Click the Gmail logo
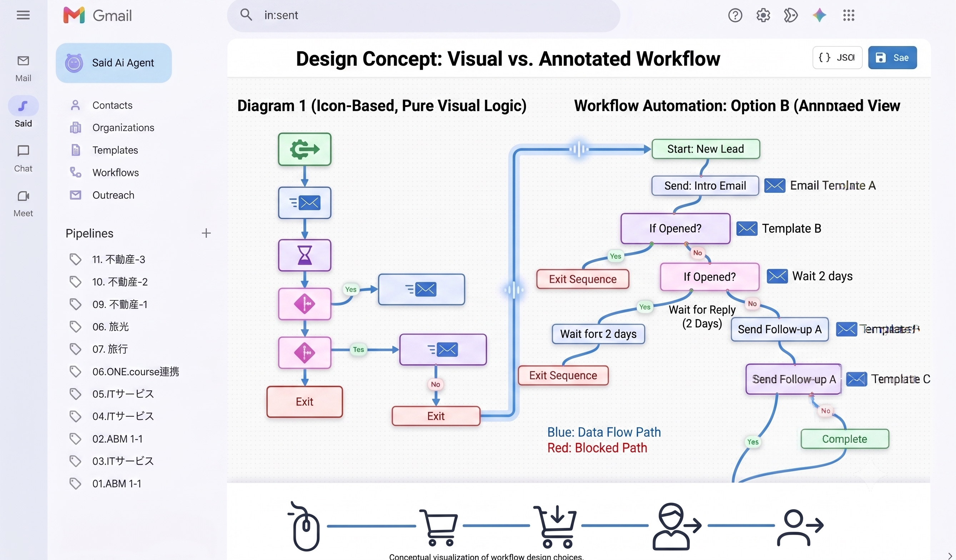 pyautogui.click(x=98, y=15)
